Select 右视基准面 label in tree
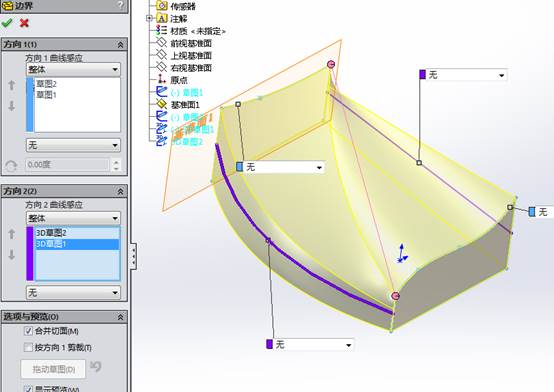554x392 pixels. (191, 68)
